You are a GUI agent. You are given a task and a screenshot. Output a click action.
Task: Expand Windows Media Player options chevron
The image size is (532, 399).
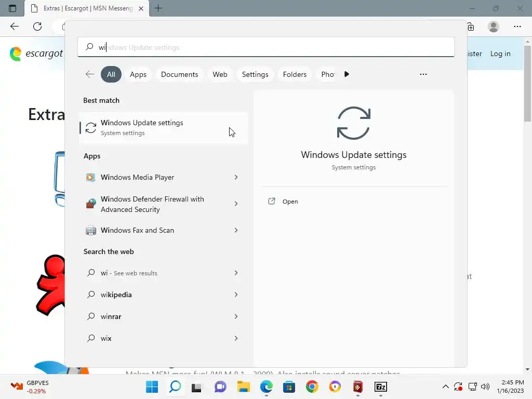236,177
